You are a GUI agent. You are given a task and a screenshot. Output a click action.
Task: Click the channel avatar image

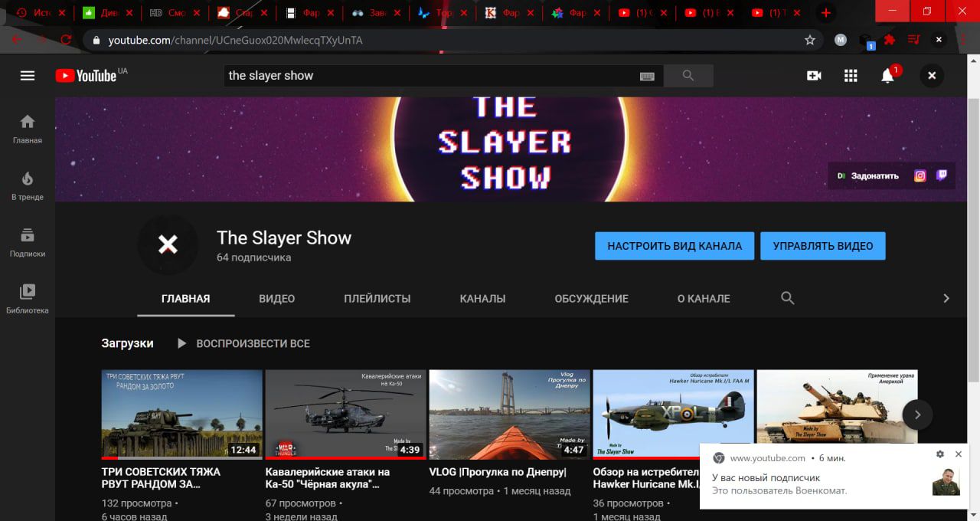coord(168,244)
